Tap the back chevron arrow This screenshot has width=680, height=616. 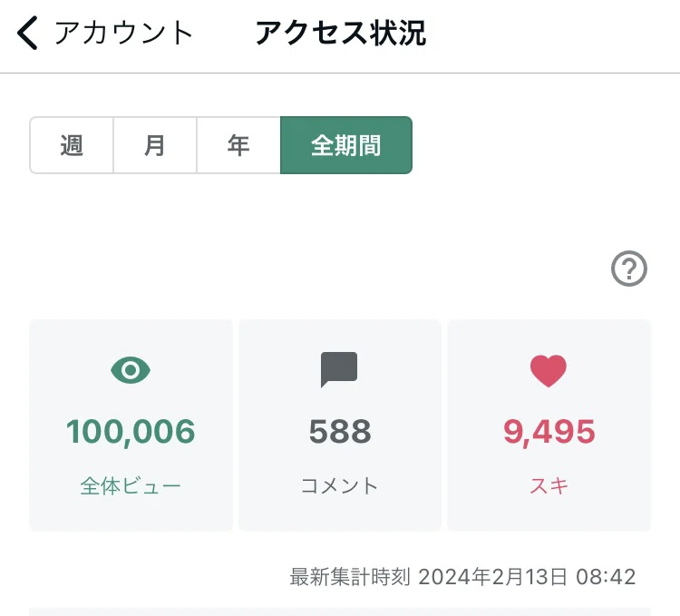tap(27, 33)
